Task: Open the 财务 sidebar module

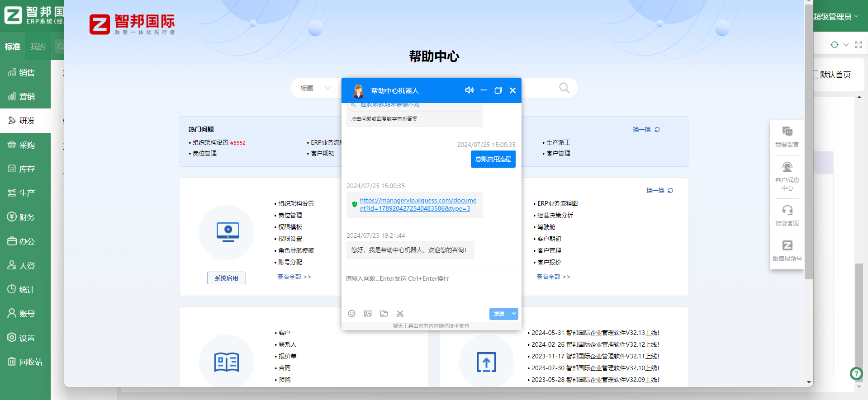Action: point(25,217)
